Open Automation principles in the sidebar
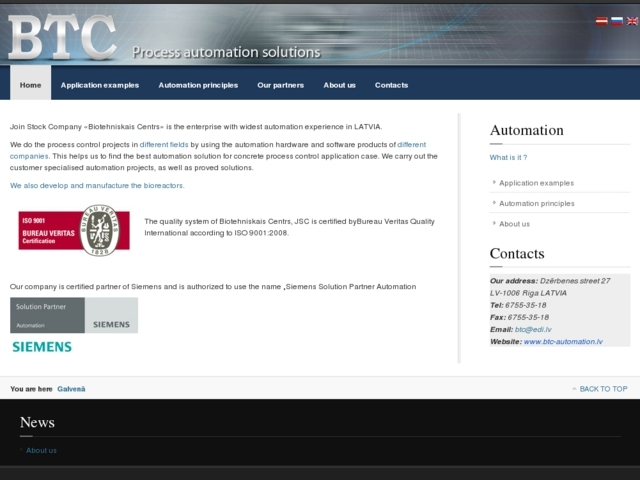Viewport: 640px width, 480px height. [x=536, y=203]
